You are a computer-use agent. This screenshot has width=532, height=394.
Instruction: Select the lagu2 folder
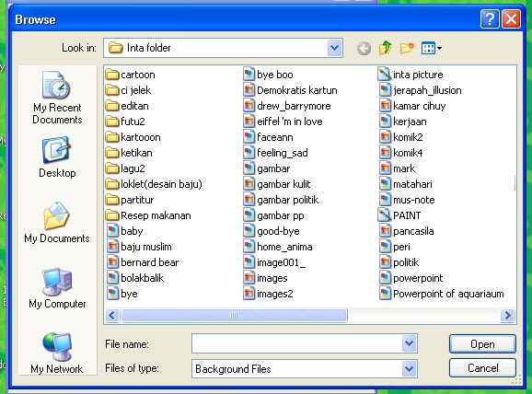[x=125, y=168]
